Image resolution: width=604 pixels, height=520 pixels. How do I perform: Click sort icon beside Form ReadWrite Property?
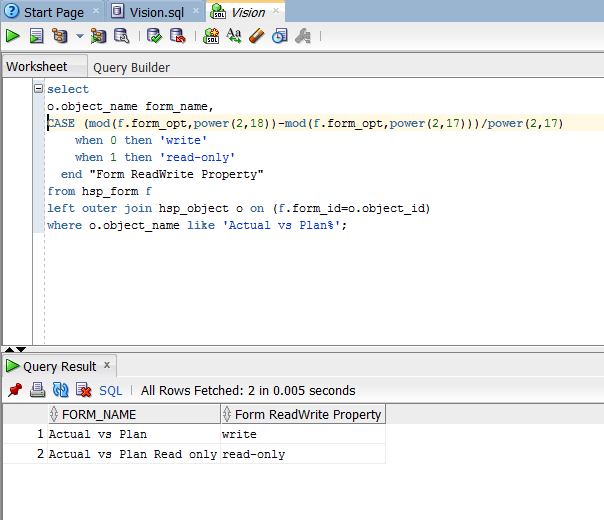pyautogui.click(x=227, y=414)
